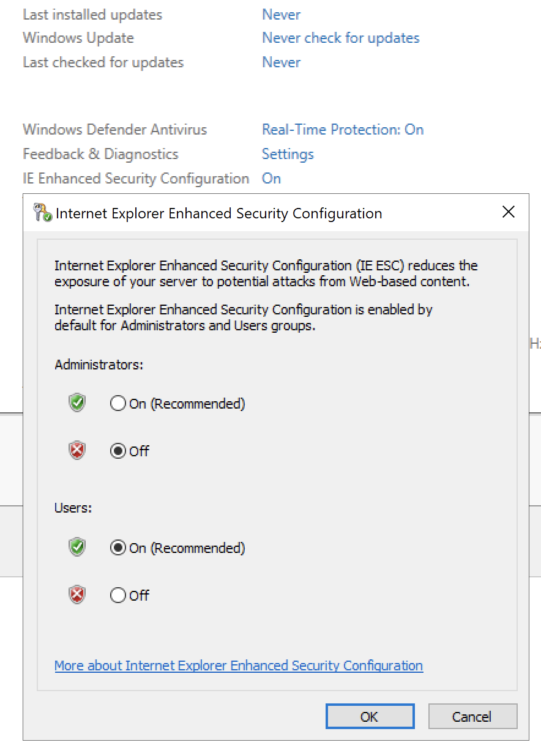Open Last checked for updates 'Never' link
The image size is (541, 756).
coord(282,62)
